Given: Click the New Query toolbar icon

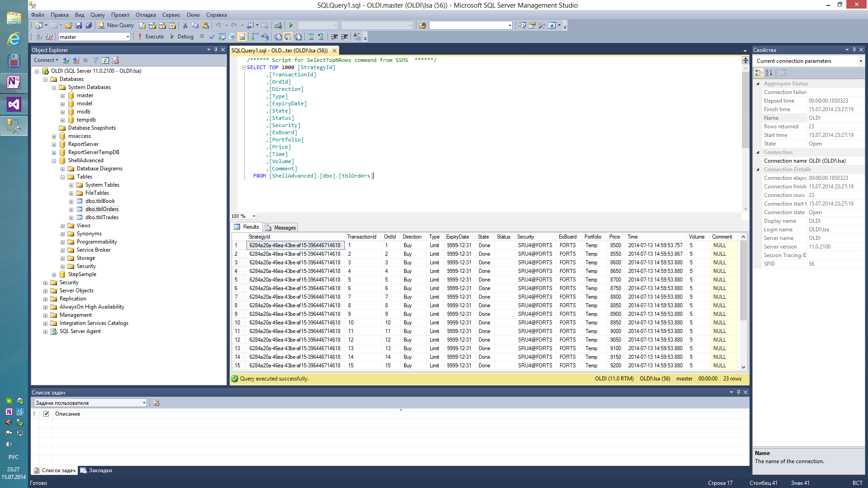Looking at the screenshot, I should click(116, 25).
